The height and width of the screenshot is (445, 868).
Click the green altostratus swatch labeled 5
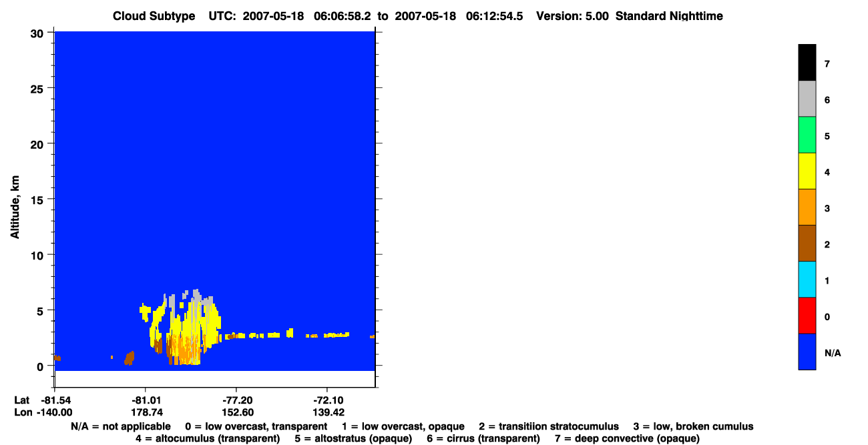tap(807, 135)
